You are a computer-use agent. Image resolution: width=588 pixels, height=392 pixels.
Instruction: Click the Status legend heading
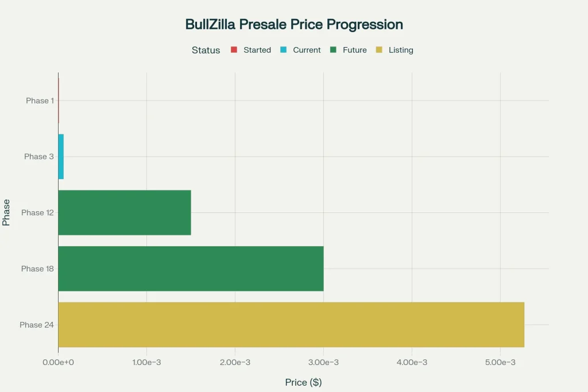pos(206,50)
